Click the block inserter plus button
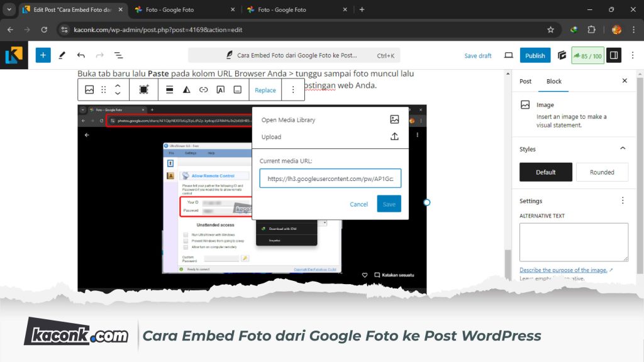 [x=43, y=55]
